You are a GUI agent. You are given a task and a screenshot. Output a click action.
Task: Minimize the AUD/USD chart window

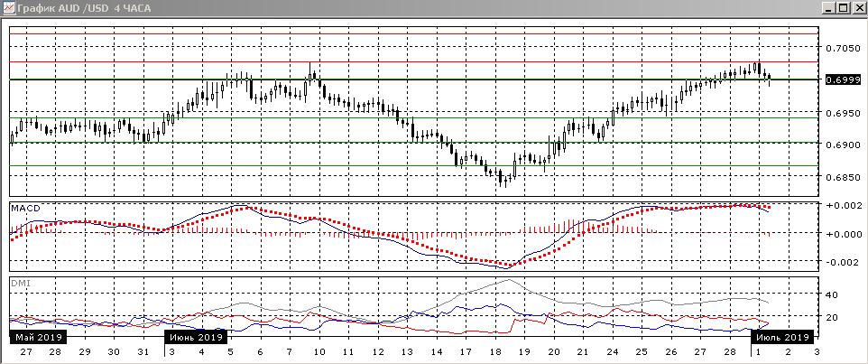(x=828, y=8)
